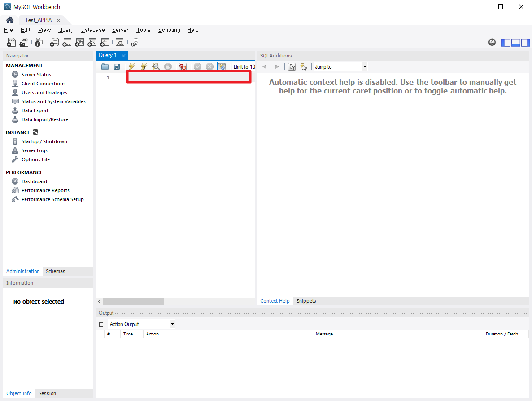Viewport: 532px width, 401px height.
Task: Show previous help topic arrow
Action: (x=264, y=66)
